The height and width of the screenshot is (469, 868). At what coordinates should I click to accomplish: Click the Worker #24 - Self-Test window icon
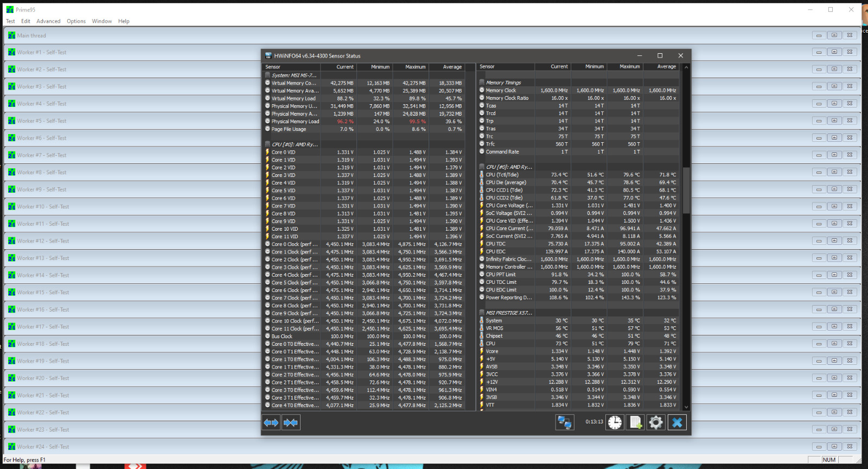(11, 447)
